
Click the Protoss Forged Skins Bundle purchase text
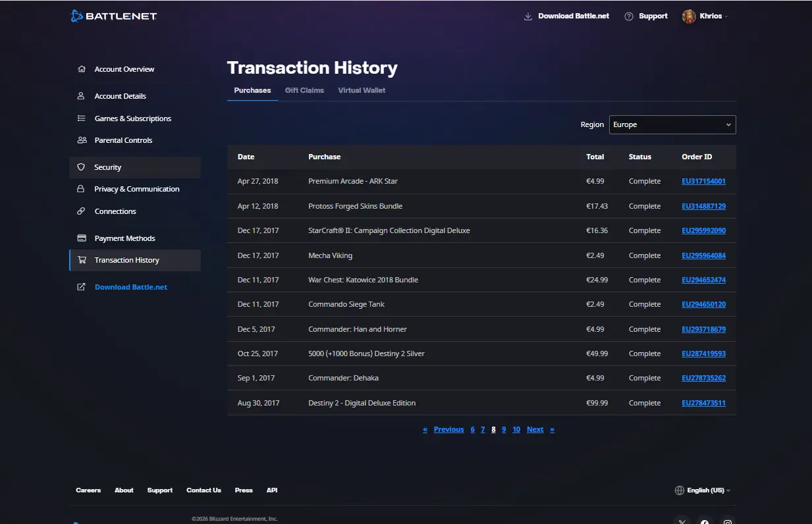pos(355,206)
